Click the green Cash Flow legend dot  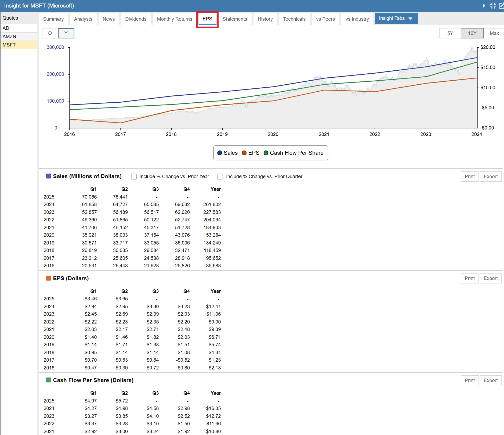tap(266, 153)
